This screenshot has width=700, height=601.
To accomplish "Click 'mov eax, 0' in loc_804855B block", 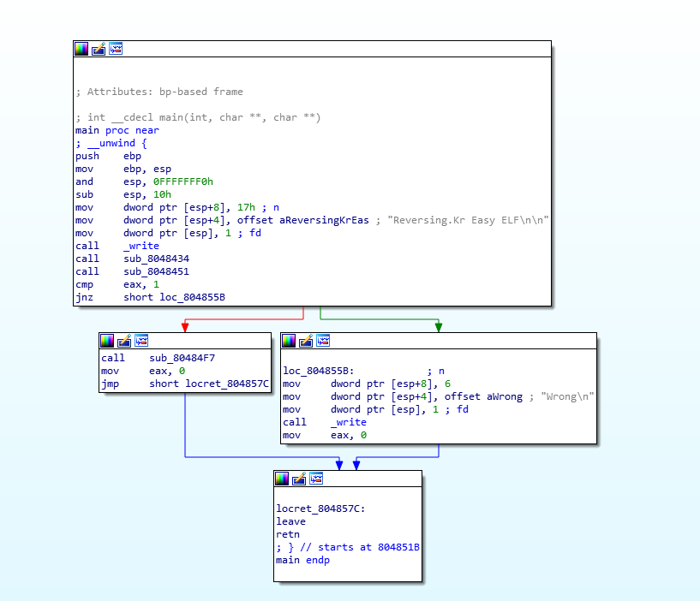I will (325, 435).
